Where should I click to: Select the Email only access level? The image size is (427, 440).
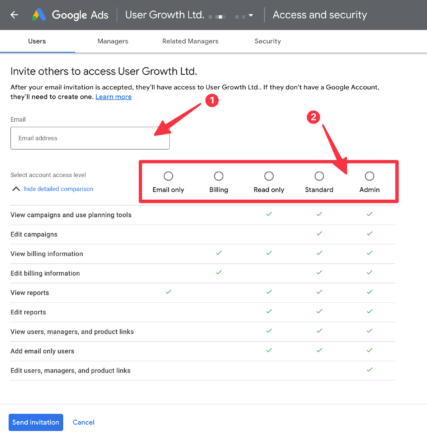pos(168,176)
